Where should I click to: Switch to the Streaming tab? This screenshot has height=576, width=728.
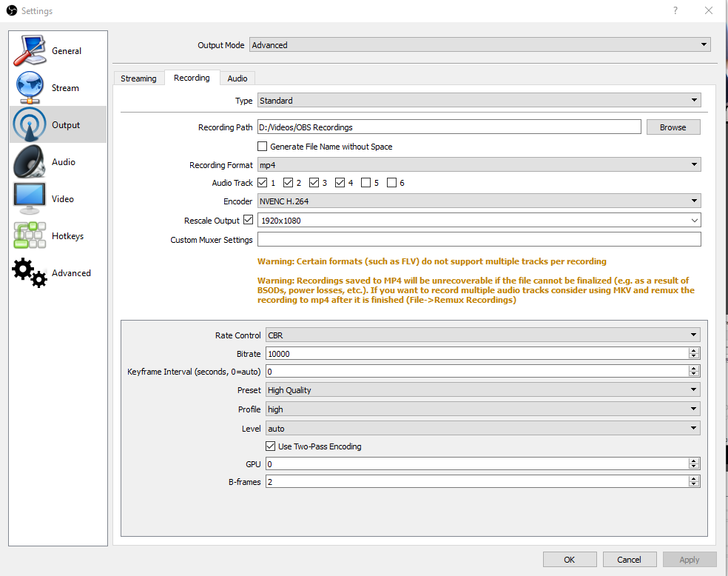coord(138,78)
